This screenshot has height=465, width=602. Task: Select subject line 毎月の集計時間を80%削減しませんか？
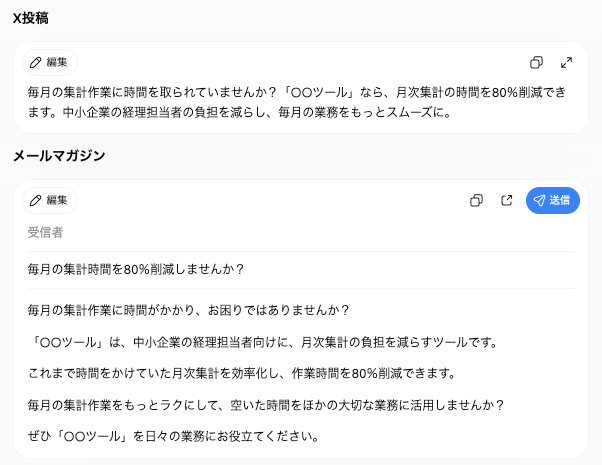[x=136, y=269]
